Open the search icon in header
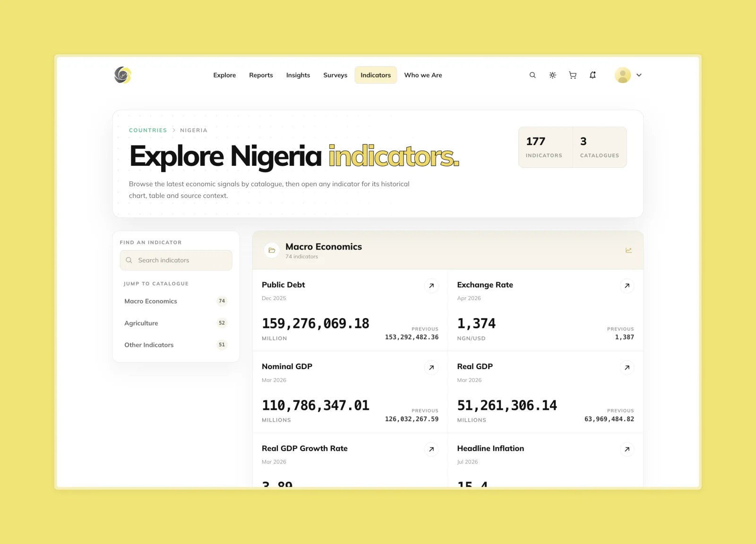 [533, 75]
